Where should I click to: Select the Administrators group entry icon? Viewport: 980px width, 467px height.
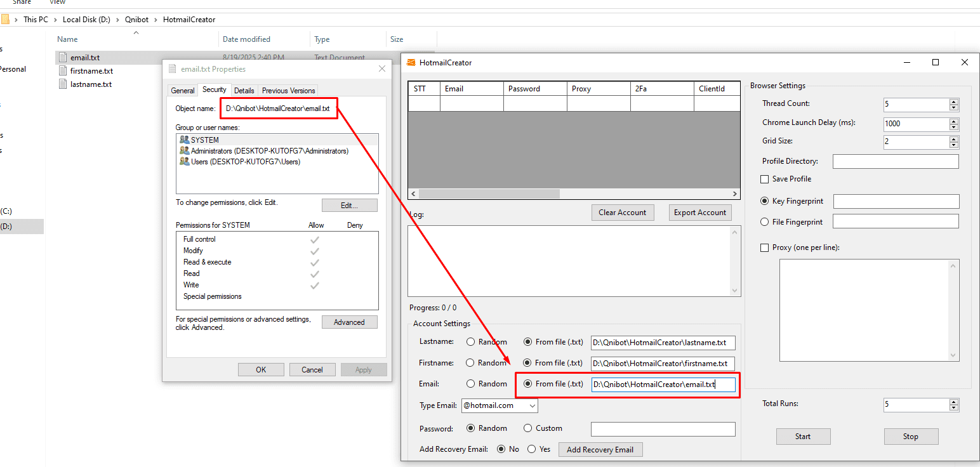185,151
